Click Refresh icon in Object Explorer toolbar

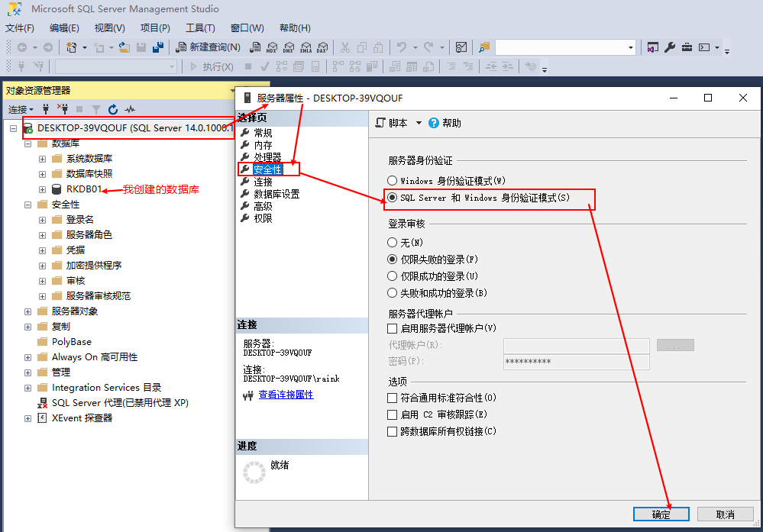point(113,109)
